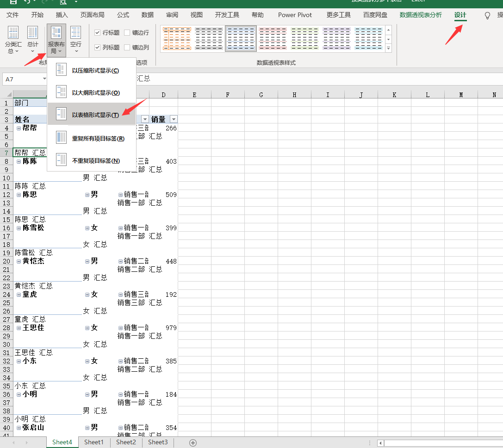Apply the red pivot table style
This screenshot has width=503, height=448.
(273, 38)
